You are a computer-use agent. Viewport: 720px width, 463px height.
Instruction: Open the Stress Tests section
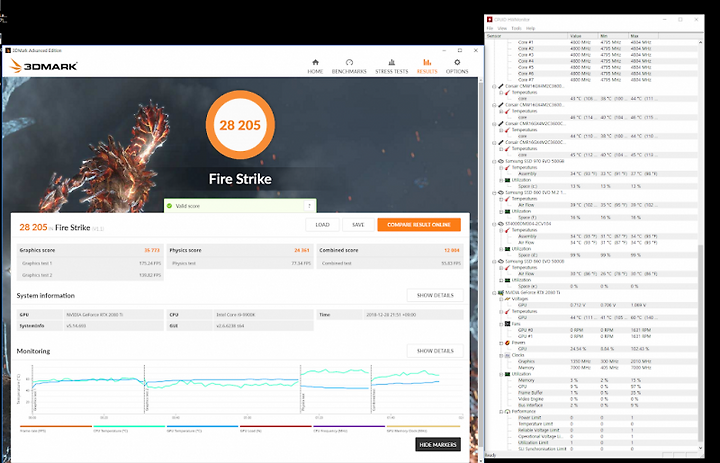391,67
